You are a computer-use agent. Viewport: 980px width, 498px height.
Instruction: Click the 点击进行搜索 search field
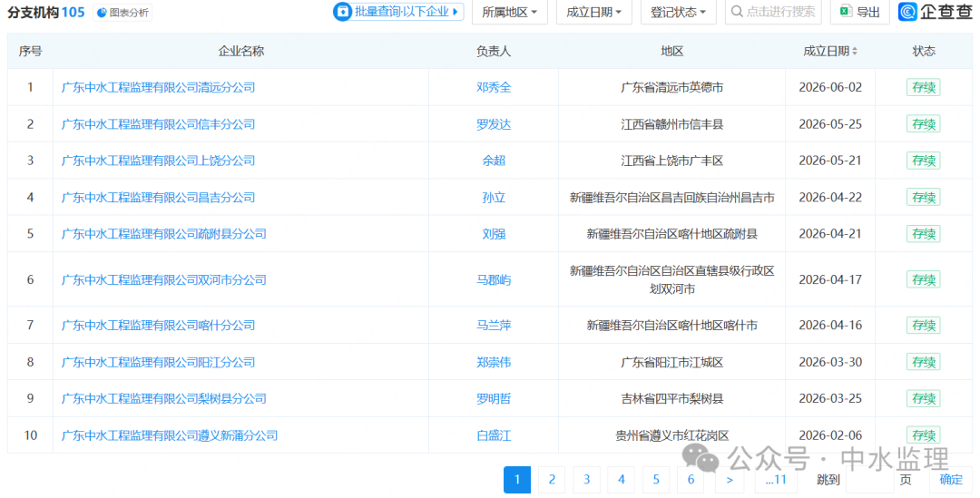click(773, 12)
